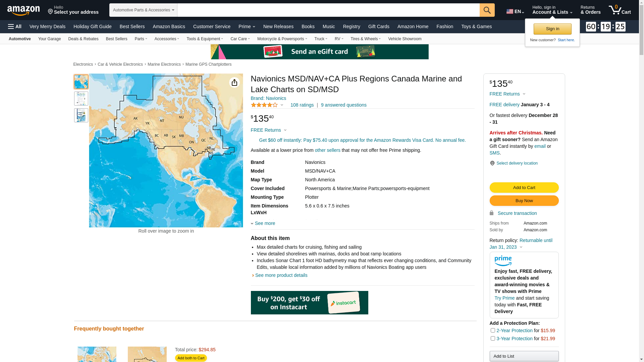Click the Add to Cart button

coord(524,188)
